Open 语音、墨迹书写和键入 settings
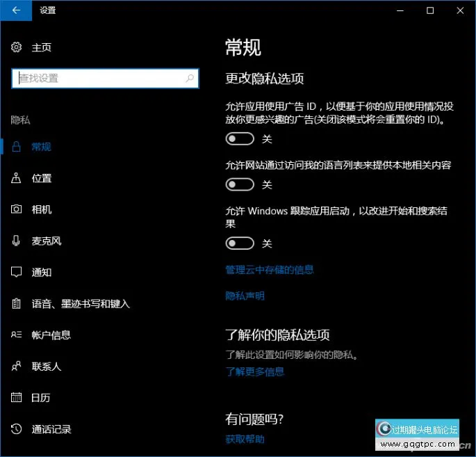Viewport: 476px width, 457px height. [x=81, y=304]
